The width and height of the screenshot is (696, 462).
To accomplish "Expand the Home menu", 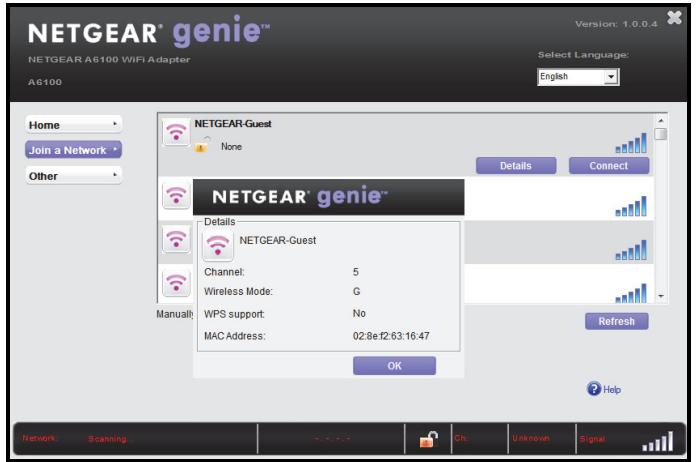I will click(x=73, y=125).
